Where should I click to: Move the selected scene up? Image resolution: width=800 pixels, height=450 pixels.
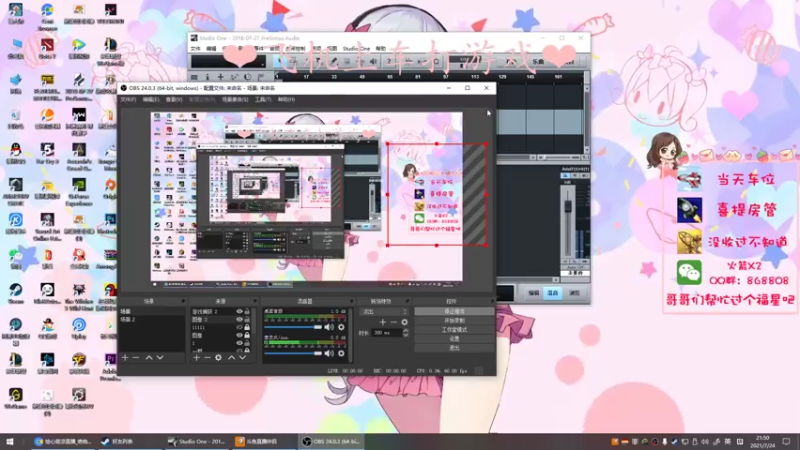(x=149, y=358)
